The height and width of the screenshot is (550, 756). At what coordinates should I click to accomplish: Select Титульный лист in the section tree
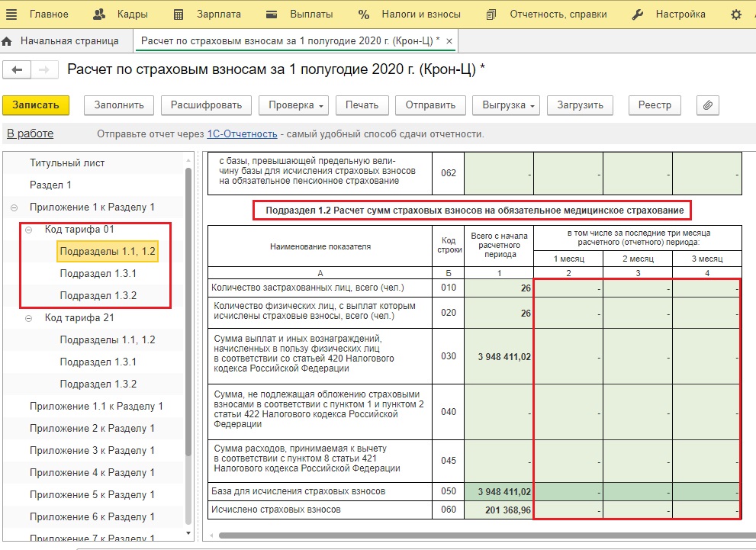pos(67,163)
